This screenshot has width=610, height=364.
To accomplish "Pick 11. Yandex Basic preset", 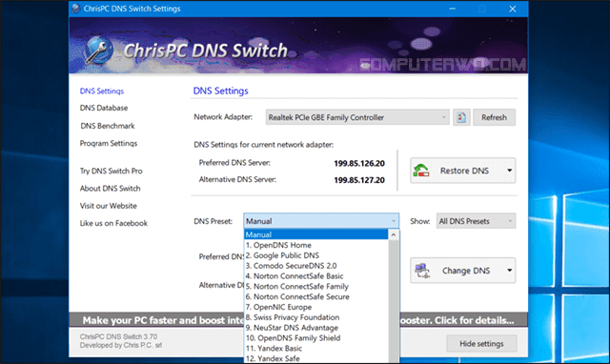I will pyautogui.click(x=315, y=348).
